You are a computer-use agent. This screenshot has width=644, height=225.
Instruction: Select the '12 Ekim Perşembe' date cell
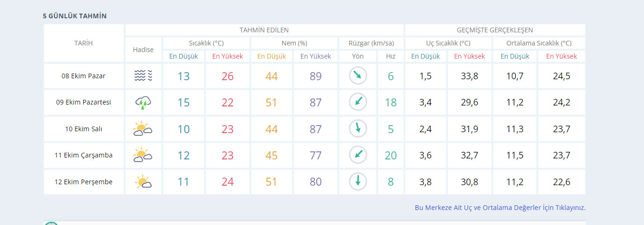point(83,182)
